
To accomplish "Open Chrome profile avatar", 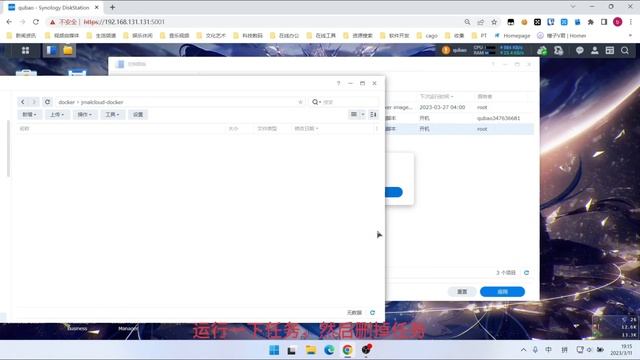I will point(618,22).
